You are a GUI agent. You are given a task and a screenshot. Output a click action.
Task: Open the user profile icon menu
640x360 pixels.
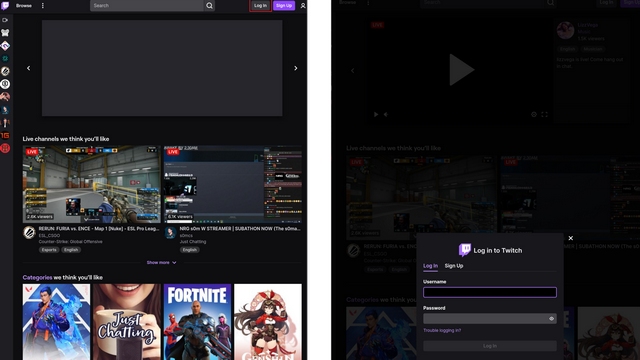pos(303,6)
